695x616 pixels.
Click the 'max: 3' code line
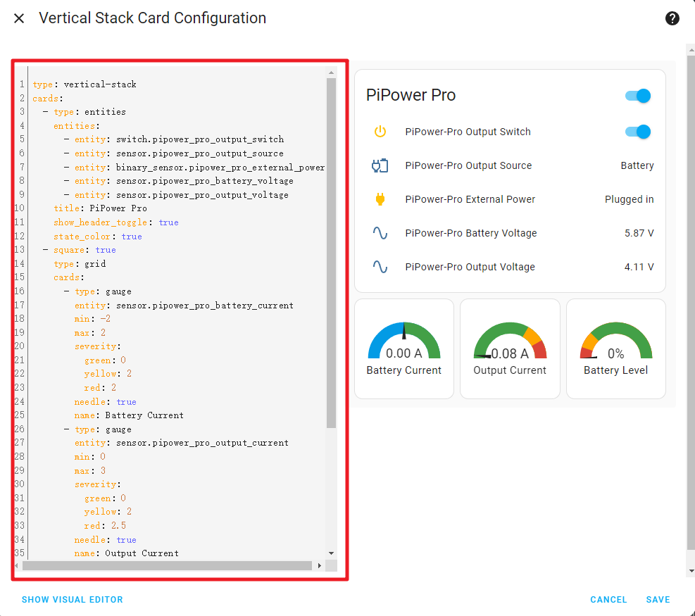click(x=90, y=471)
